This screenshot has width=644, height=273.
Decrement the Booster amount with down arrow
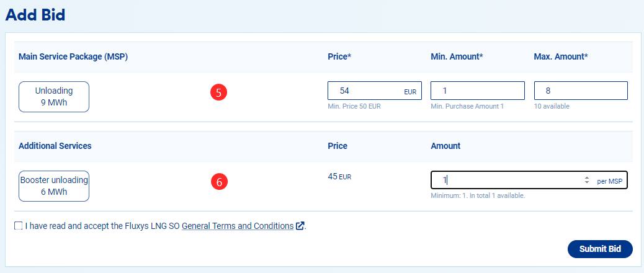[x=587, y=182]
